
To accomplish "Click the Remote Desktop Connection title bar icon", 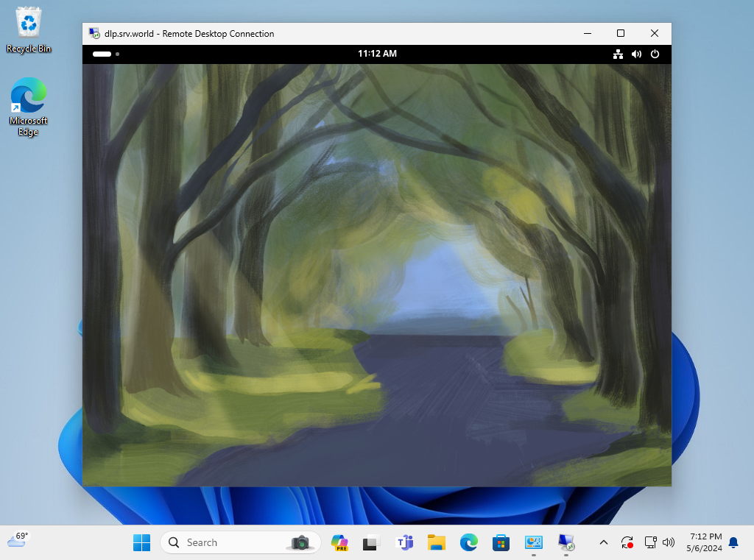I will [x=94, y=33].
